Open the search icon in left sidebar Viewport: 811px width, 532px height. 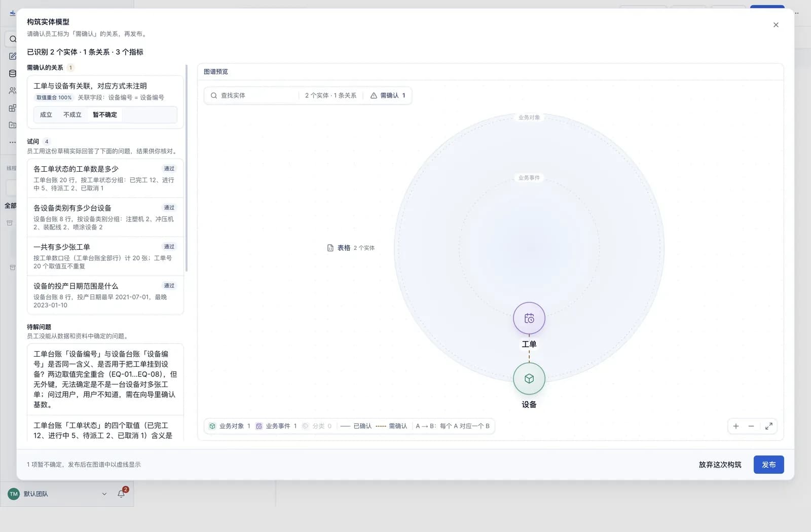(13, 39)
